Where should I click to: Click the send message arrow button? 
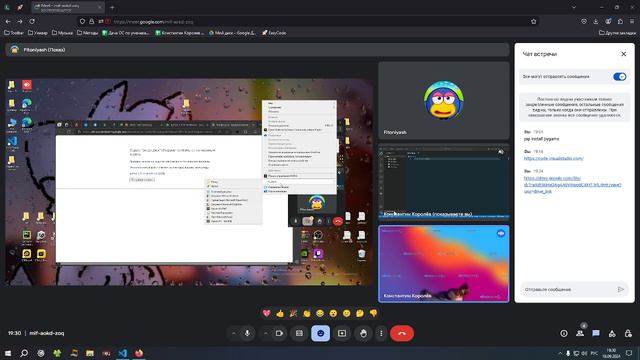[x=620, y=289]
